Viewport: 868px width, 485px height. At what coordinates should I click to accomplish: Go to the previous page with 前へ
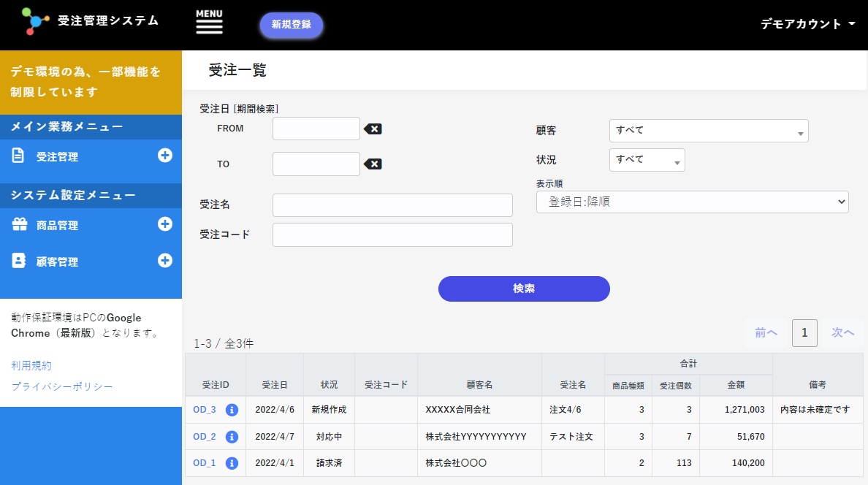click(766, 333)
